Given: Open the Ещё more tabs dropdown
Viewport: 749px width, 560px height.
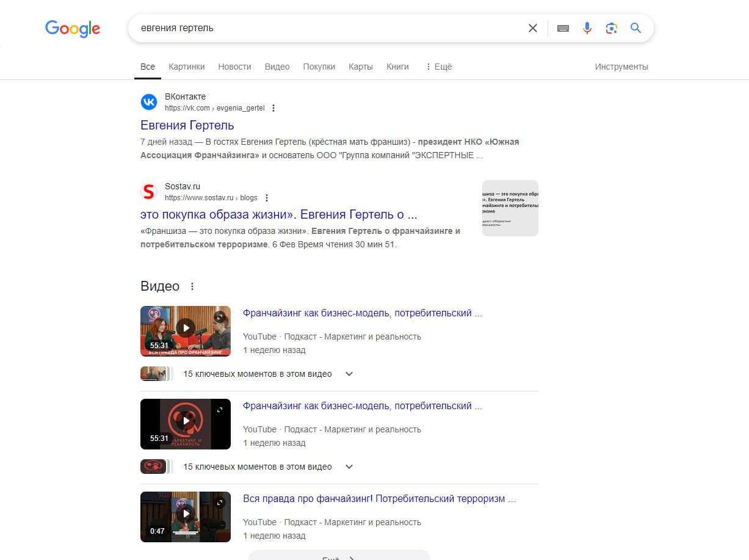Looking at the screenshot, I should point(438,67).
